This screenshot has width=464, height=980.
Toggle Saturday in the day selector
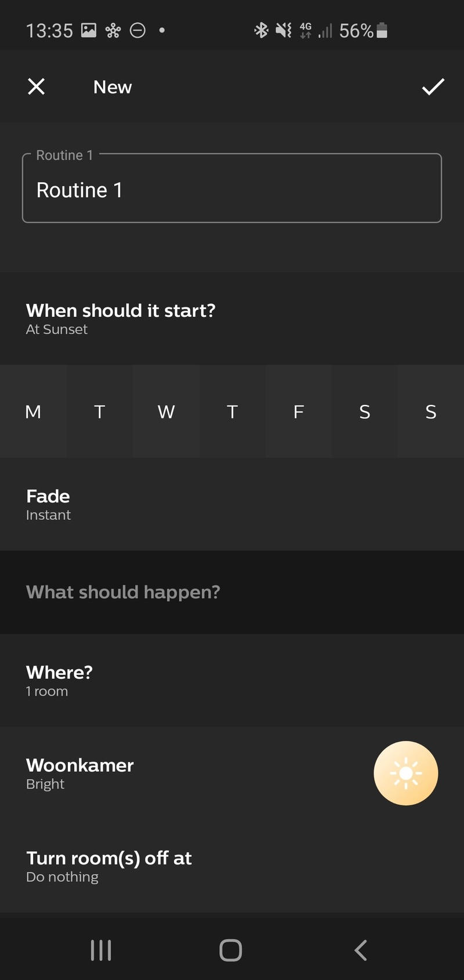(364, 411)
